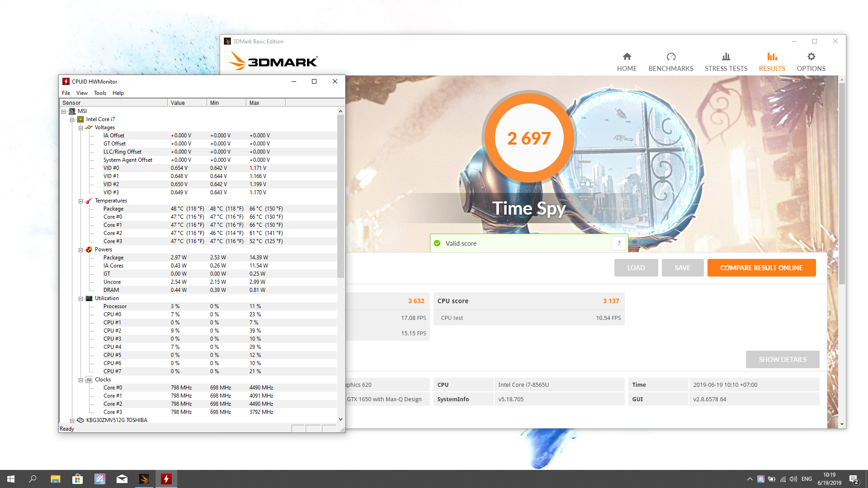Click the HWMonitor vertical scrollbar thumb
868x488 pixels.
pos(340,196)
